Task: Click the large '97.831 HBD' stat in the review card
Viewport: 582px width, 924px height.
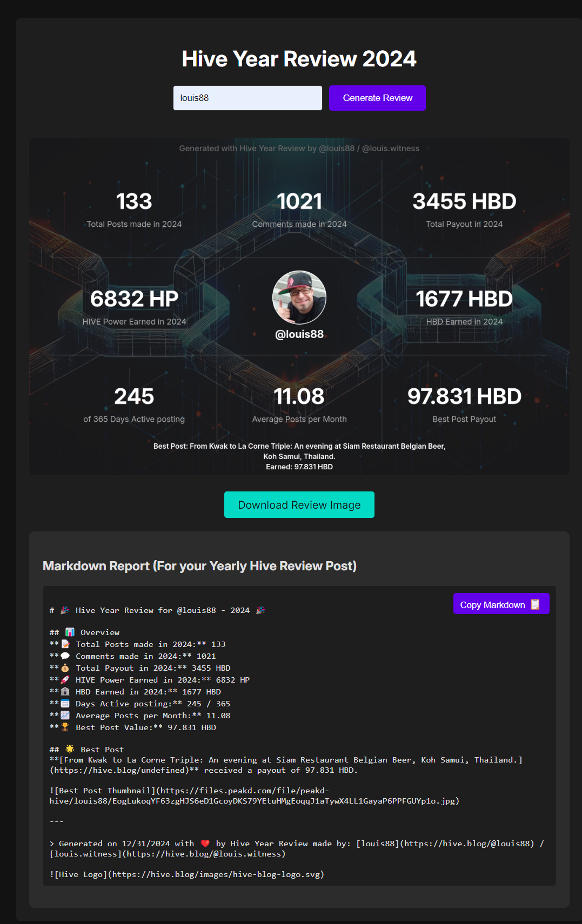Action: click(464, 396)
